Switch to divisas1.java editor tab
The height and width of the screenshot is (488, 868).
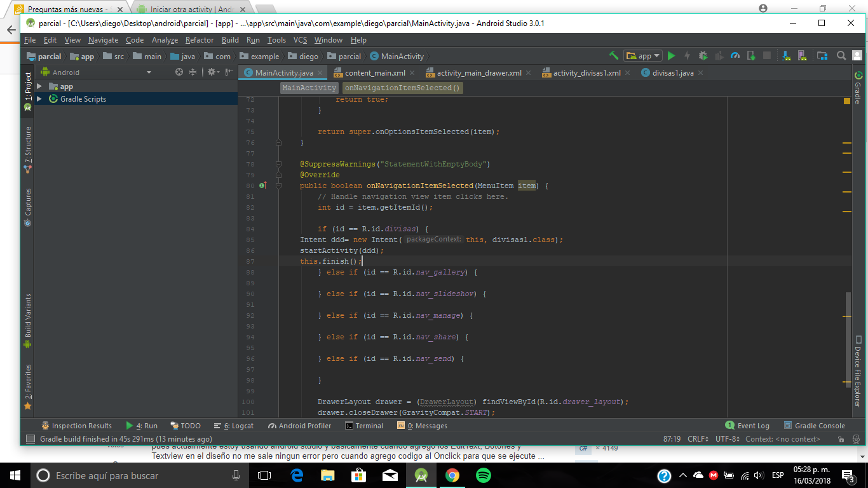pyautogui.click(x=672, y=72)
